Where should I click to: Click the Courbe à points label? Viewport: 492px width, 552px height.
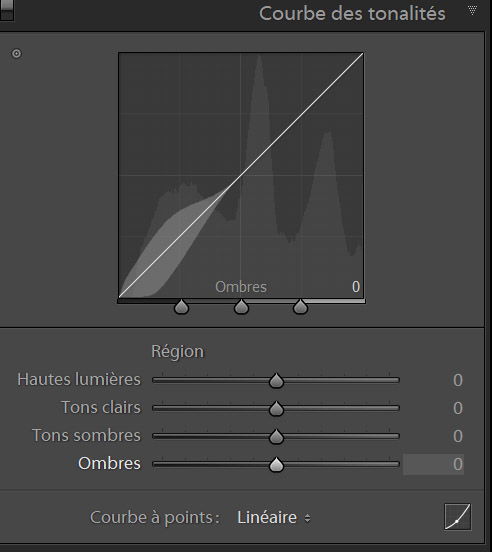point(155,518)
